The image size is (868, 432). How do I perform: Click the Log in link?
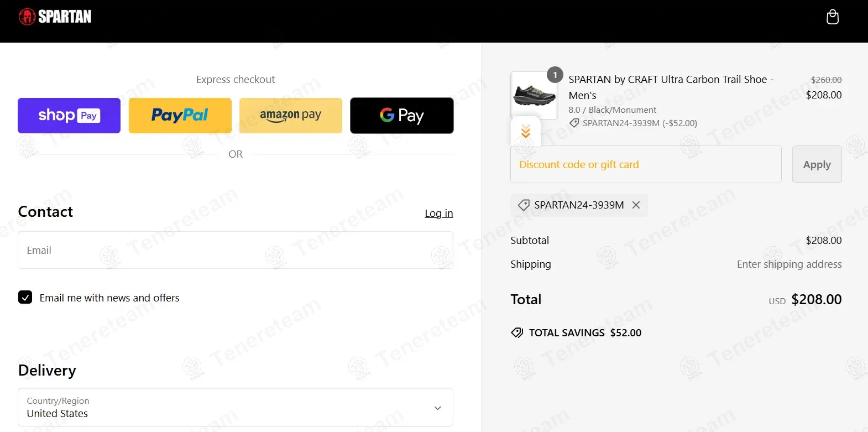tap(438, 214)
